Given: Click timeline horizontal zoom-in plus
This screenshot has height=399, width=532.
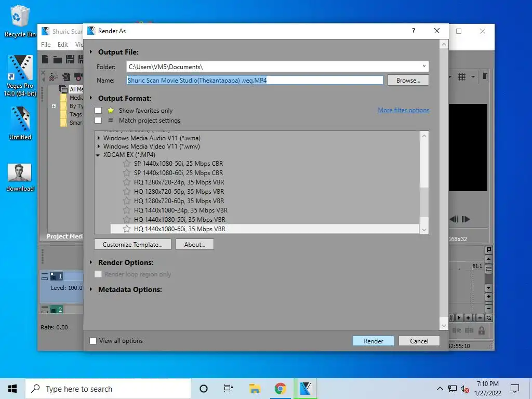Looking at the screenshot, I should point(468,318).
